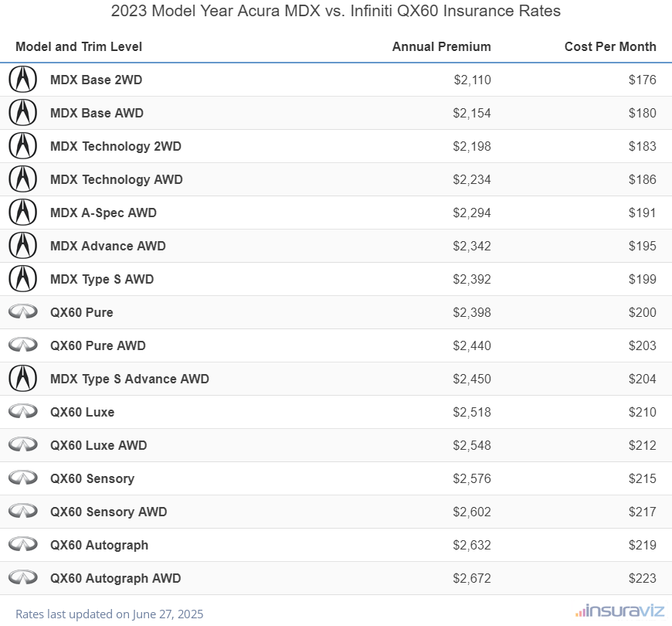Click the $2,198 annual premium value

(x=472, y=146)
